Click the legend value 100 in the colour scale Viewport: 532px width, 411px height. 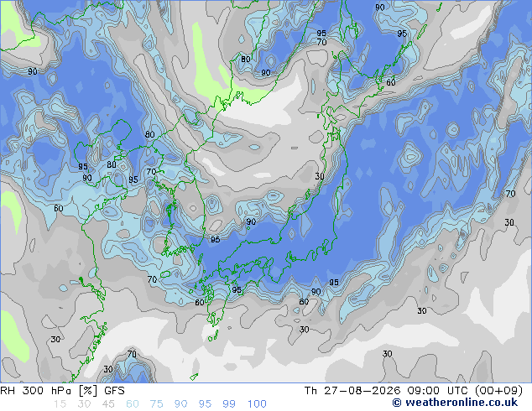(x=257, y=404)
